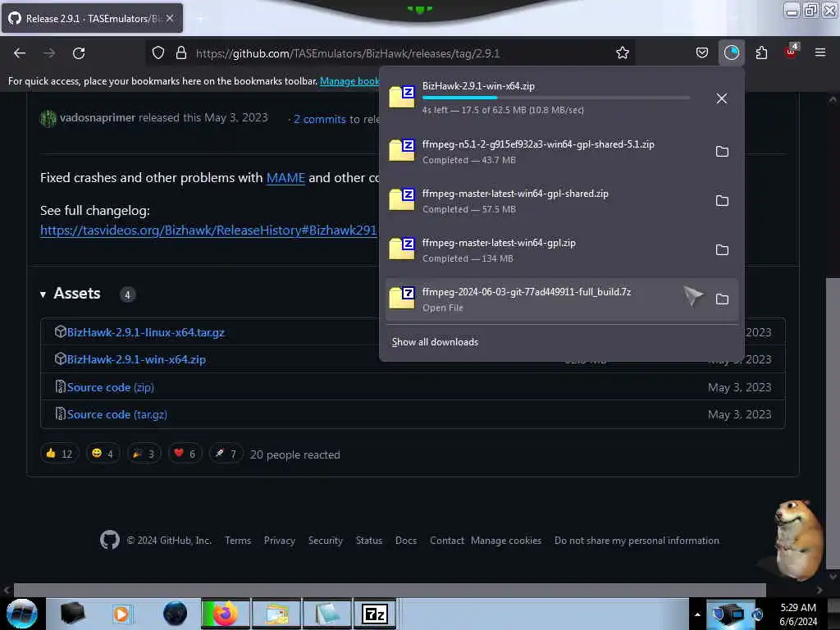Open the Contact footer link
Image resolution: width=840 pixels, height=630 pixels.
point(447,541)
